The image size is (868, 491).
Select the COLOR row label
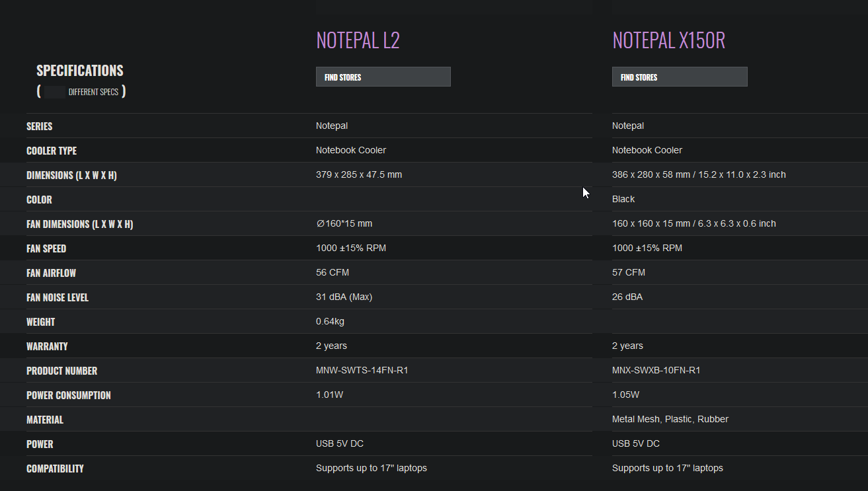click(39, 200)
